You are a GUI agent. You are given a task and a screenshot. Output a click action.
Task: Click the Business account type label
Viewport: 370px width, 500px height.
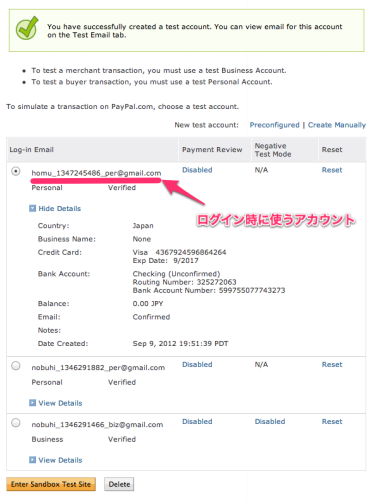(47, 439)
